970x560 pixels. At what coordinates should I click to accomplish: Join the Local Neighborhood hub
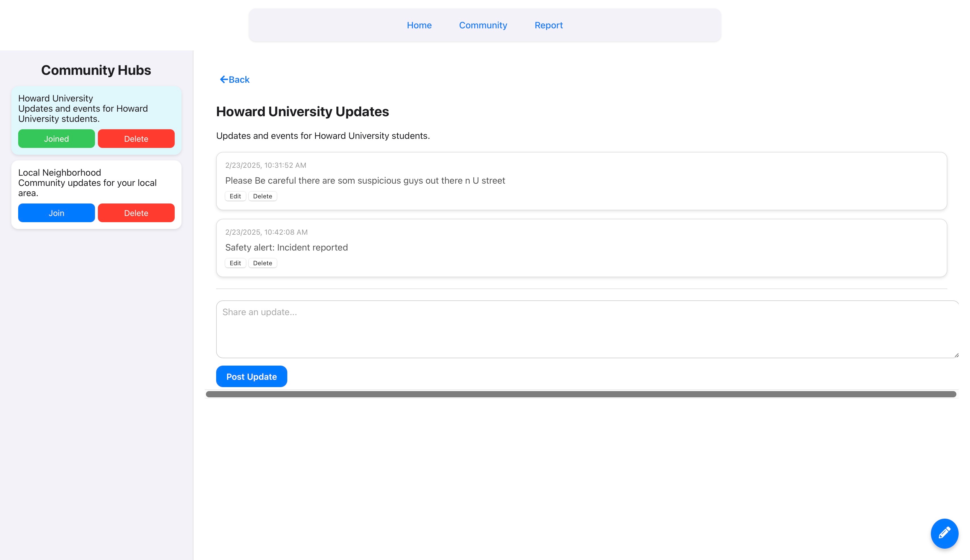tap(56, 213)
